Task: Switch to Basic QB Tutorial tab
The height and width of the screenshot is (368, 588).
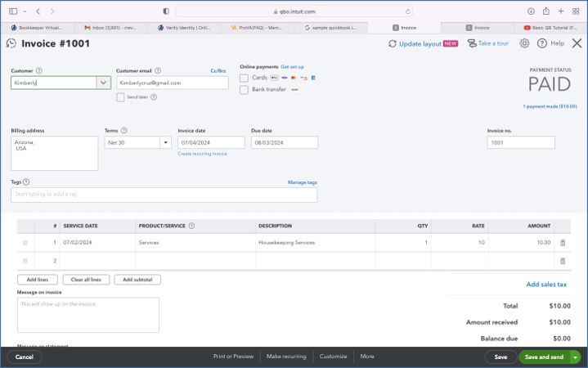Action: tap(550, 28)
